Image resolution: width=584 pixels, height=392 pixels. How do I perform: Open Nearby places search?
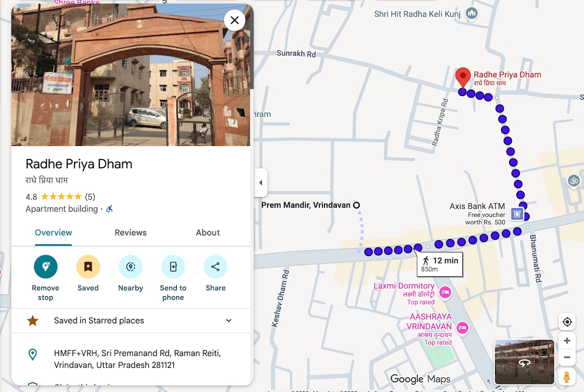tap(130, 267)
